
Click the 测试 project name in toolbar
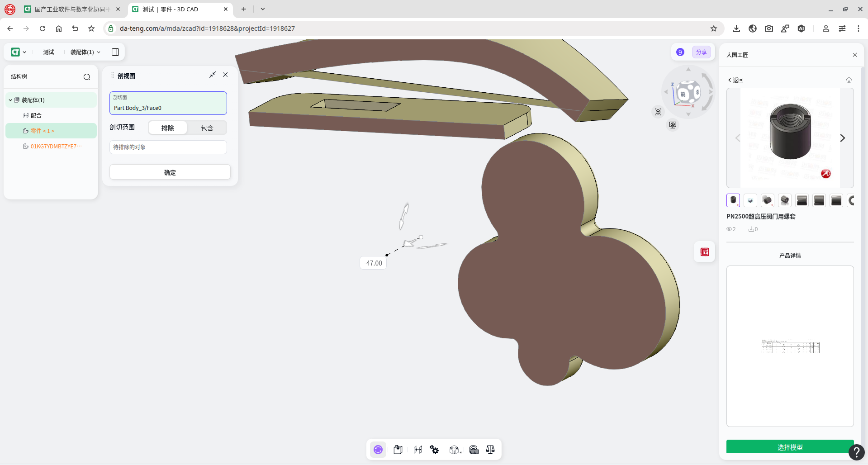[x=48, y=52]
